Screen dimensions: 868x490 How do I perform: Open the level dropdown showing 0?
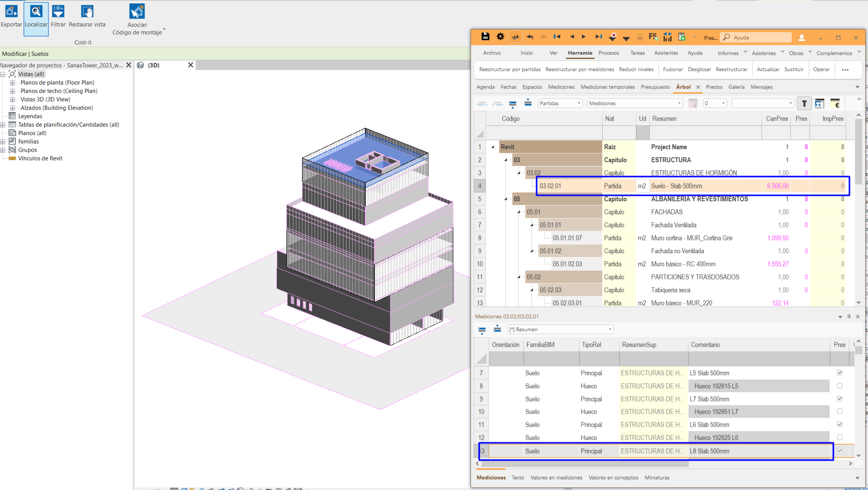(x=715, y=103)
